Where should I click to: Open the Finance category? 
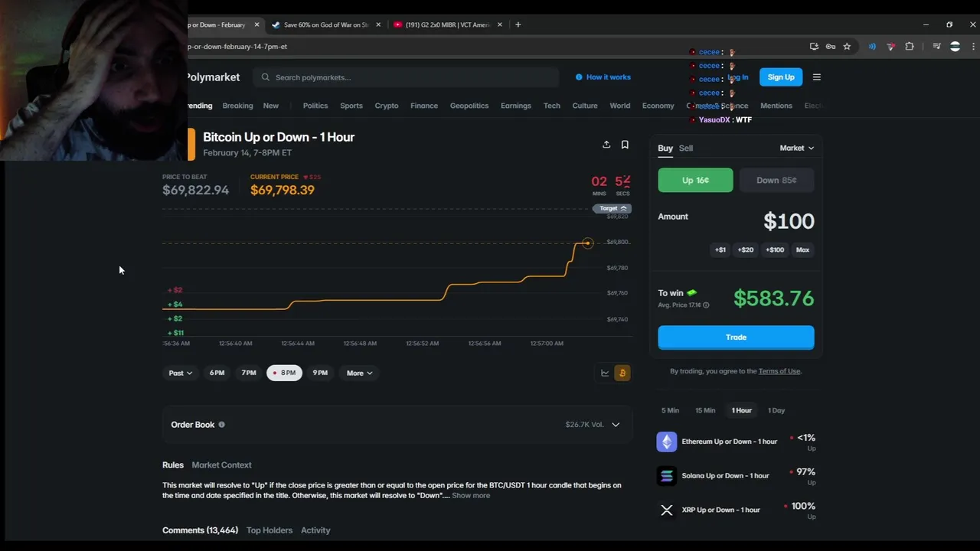424,106
